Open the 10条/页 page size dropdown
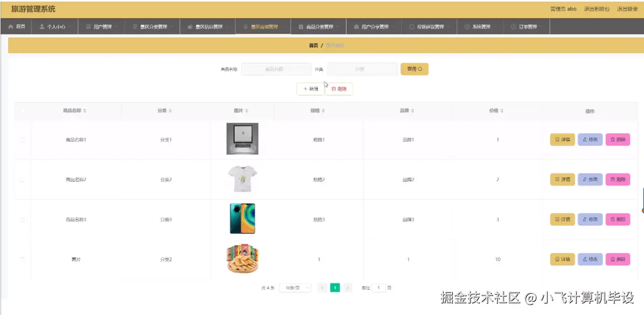Image resolution: width=644 pixels, height=315 pixels. [x=295, y=288]
